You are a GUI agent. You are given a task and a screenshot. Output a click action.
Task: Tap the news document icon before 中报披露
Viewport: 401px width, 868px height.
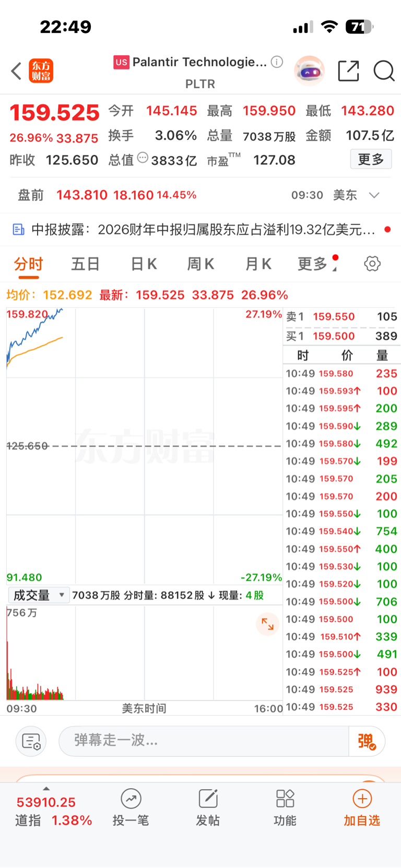coord(18,230)
